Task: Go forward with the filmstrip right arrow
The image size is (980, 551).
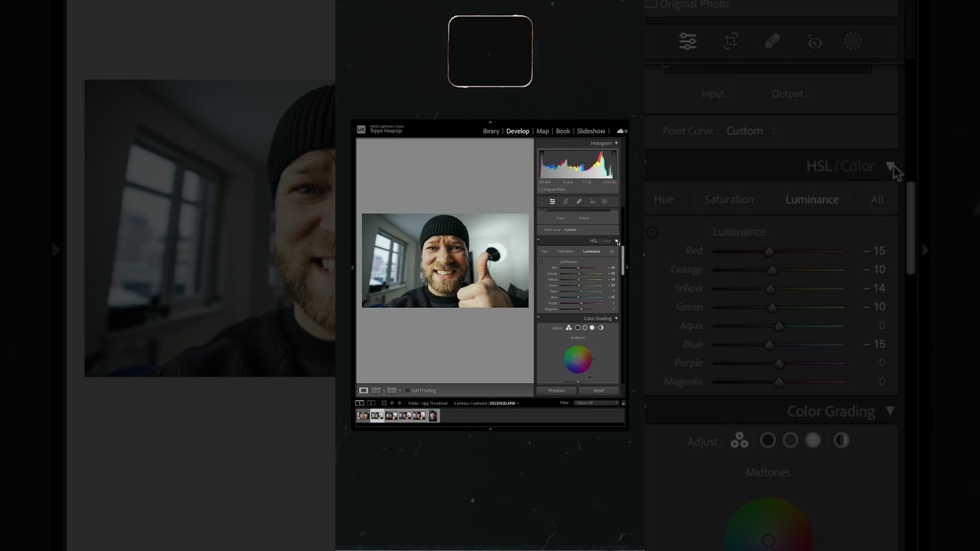Action: tap(399, 403)
